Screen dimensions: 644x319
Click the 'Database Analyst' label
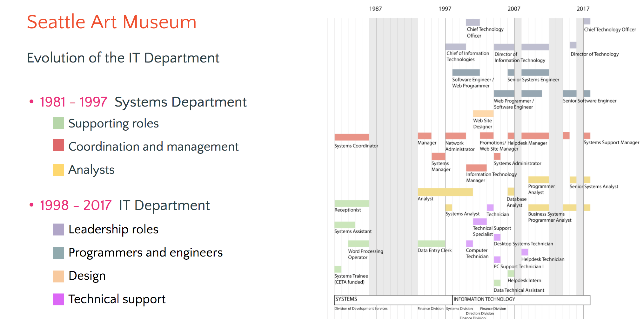click(516, 202)
